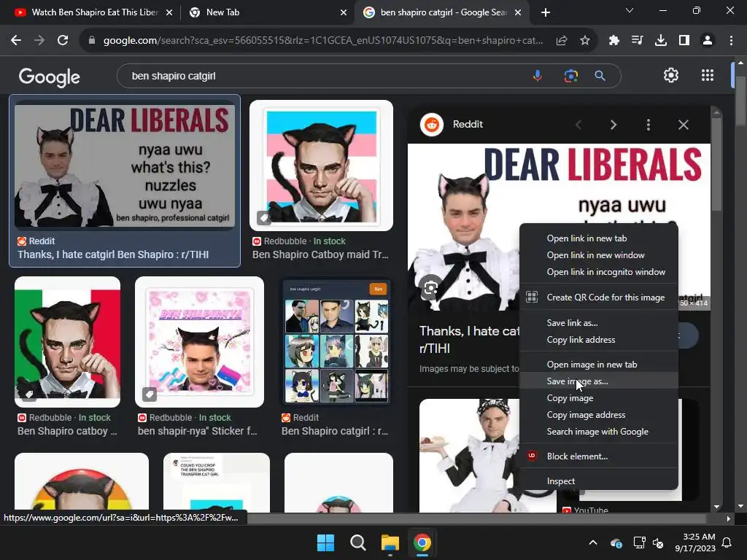Viewport: 747px width, 560px height.
Task: Open Ben Shapiro Catboy maid Redbubble thumbnail
Action: click(x=321, y=166)
